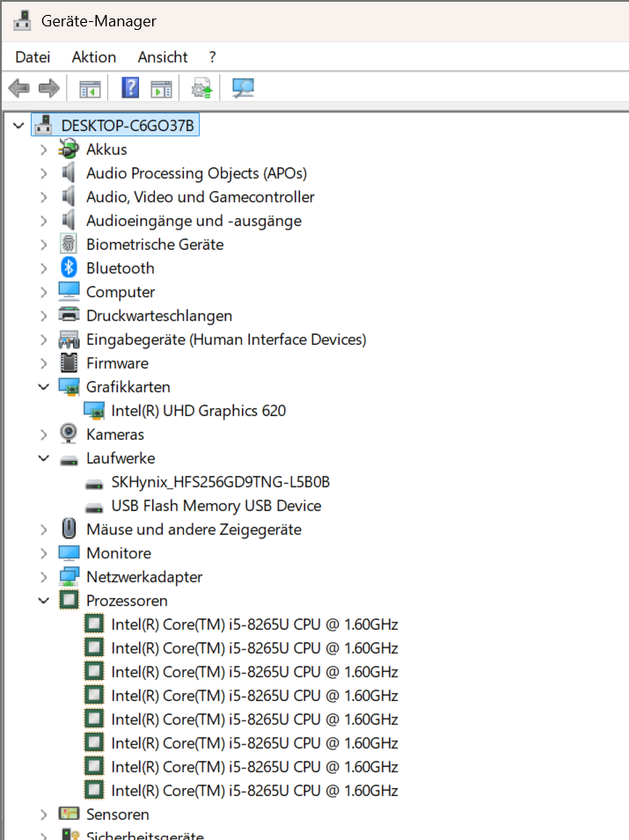Click the Monitore screen icon

[69, 553]
